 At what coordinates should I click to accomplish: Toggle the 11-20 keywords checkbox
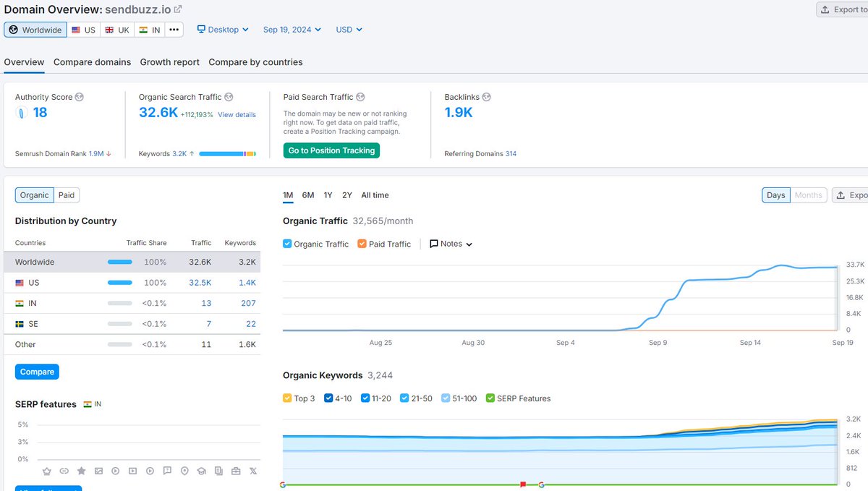[x=365, y=398]
